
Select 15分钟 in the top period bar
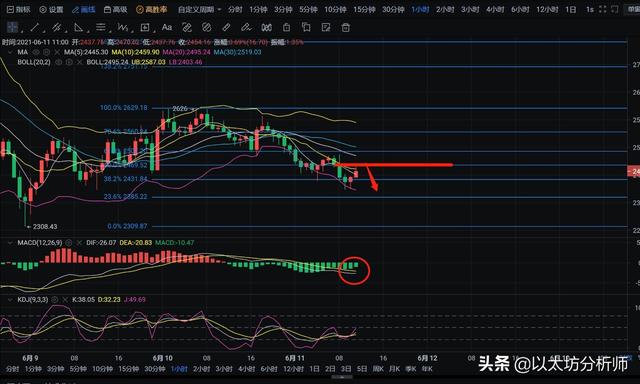(364, 9)
